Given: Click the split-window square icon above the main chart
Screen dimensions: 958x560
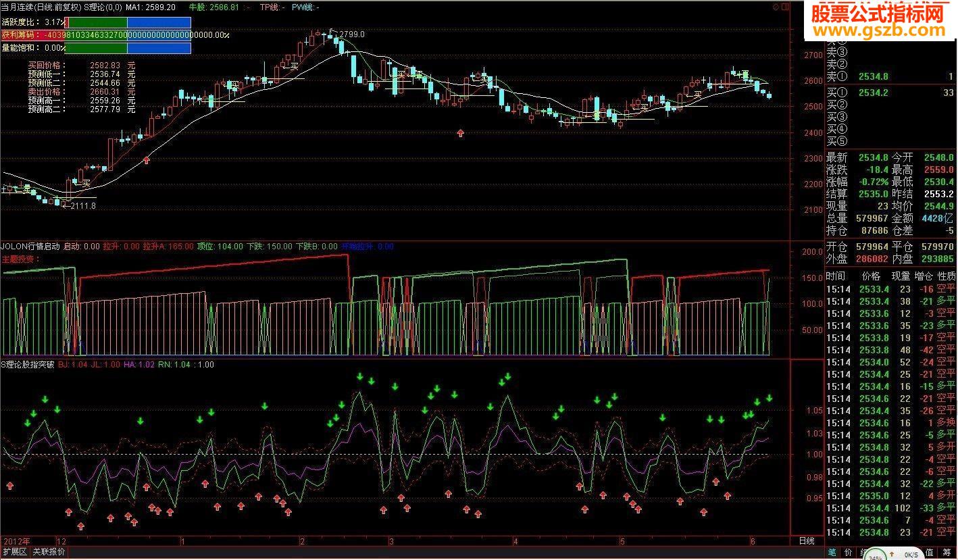Looking at the screenshot, I should click(785, 6).
